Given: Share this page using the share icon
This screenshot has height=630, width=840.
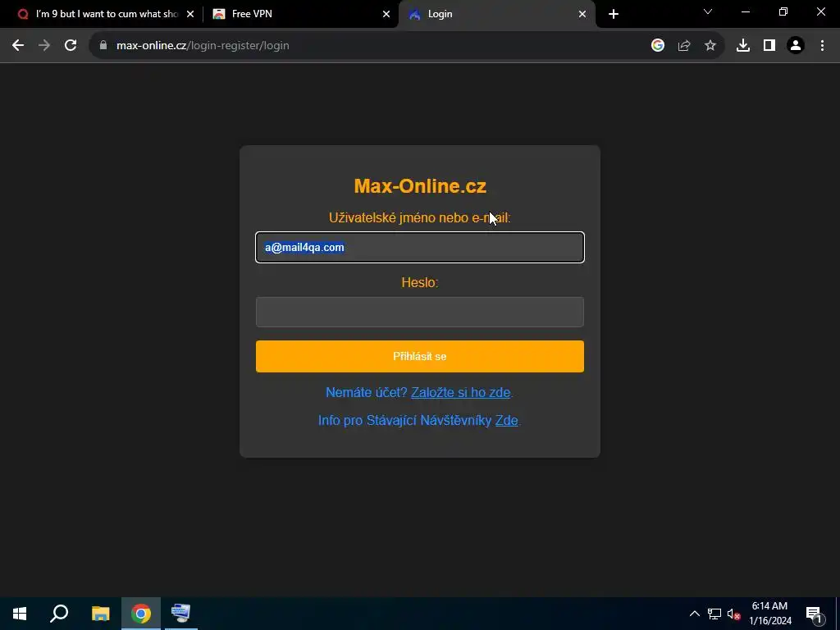Looking at the screenshot, I should tap(684, 46).
